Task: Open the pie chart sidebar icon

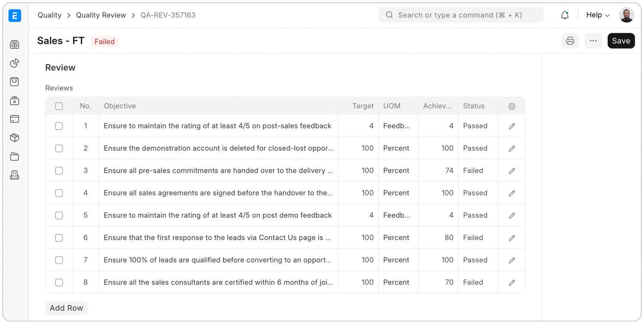Action: 15,63
